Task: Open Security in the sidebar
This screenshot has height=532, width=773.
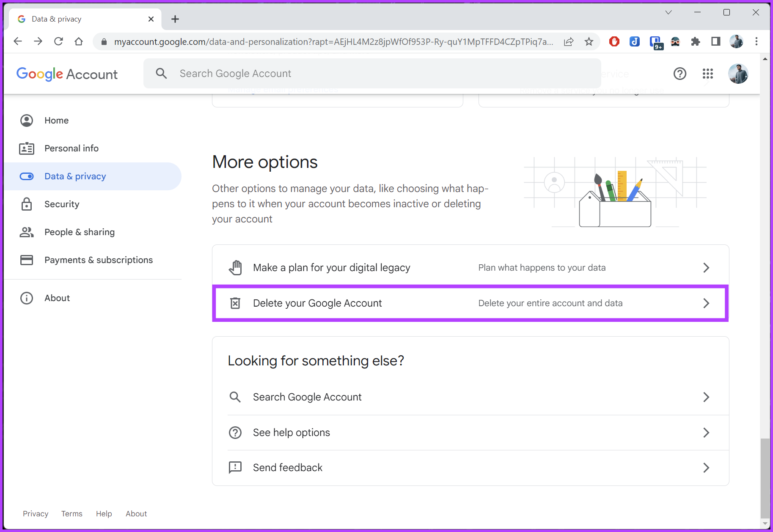Action: coord(92,204)
